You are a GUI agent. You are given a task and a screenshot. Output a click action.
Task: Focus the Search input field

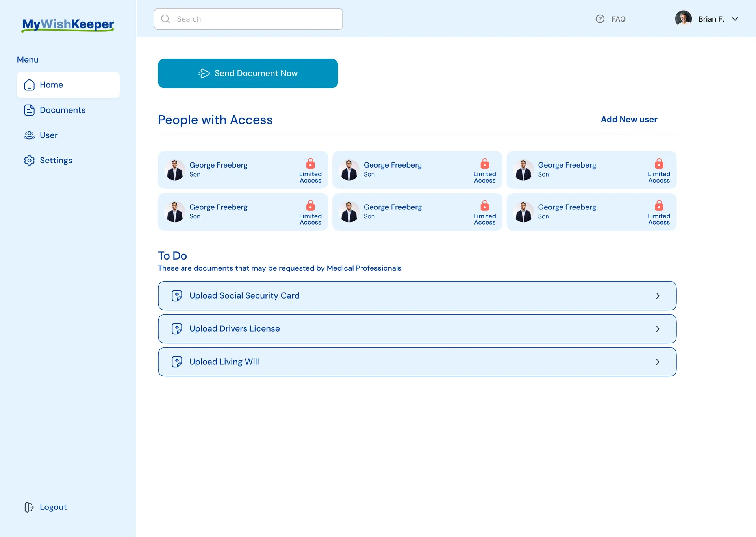click(x=248, y=19)
